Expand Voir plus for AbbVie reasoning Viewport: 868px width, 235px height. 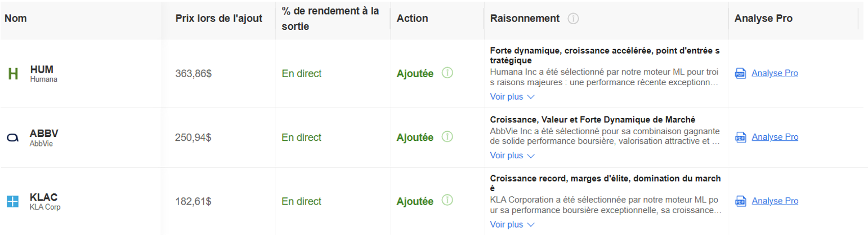point(512,156)
